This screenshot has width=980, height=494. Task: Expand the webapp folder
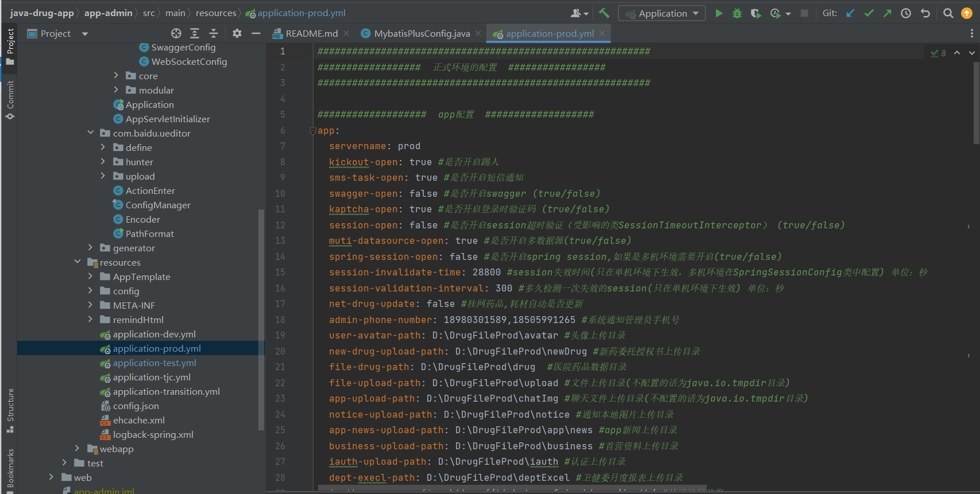tap(78, 448)
